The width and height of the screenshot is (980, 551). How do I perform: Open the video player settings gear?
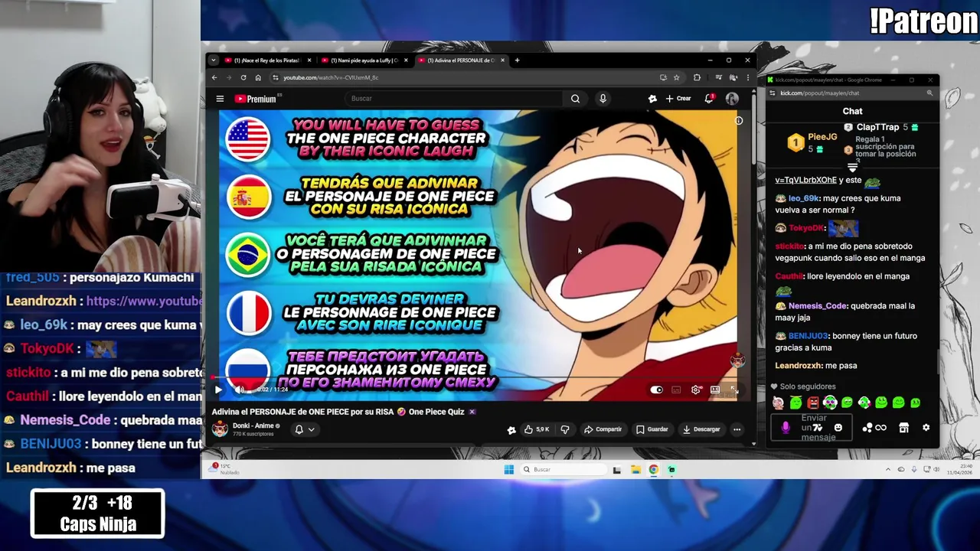click(695, 390)
